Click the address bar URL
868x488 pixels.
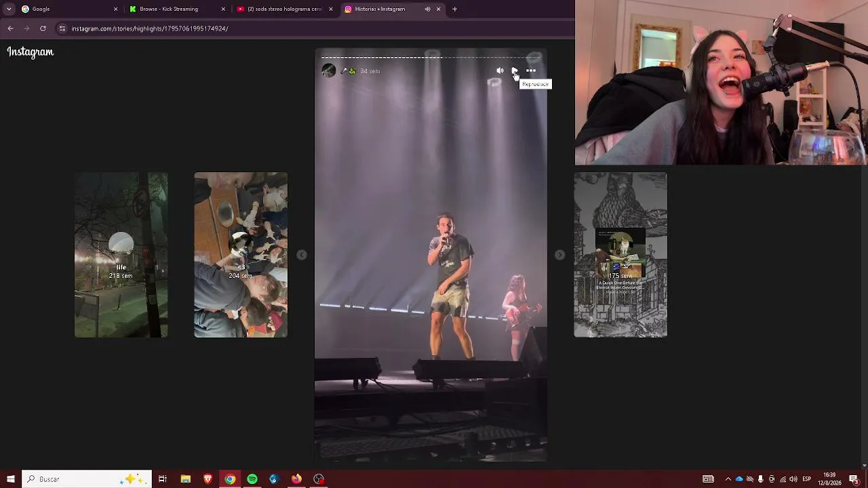tap(150, 28)
